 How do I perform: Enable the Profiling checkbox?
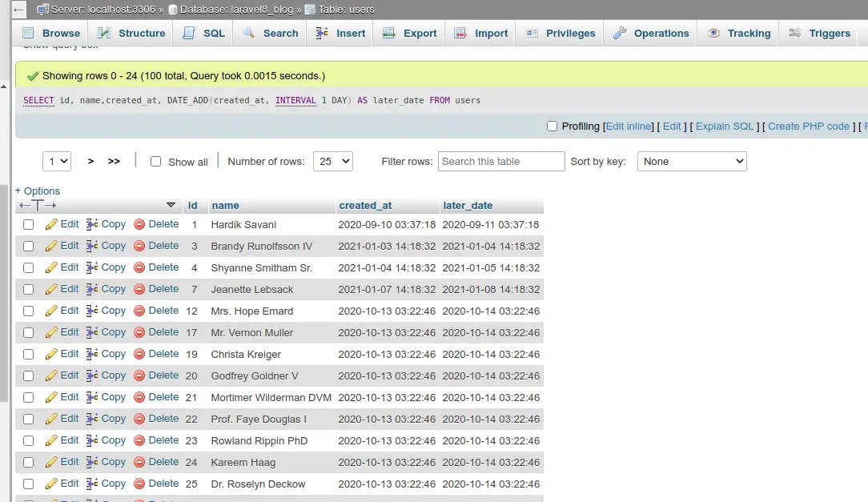click(552, 127)
